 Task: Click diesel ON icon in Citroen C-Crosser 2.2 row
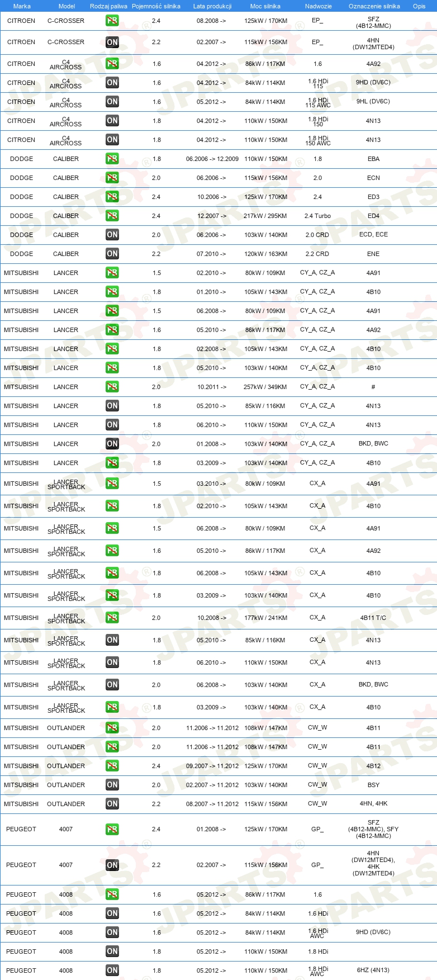coord(112,42)
